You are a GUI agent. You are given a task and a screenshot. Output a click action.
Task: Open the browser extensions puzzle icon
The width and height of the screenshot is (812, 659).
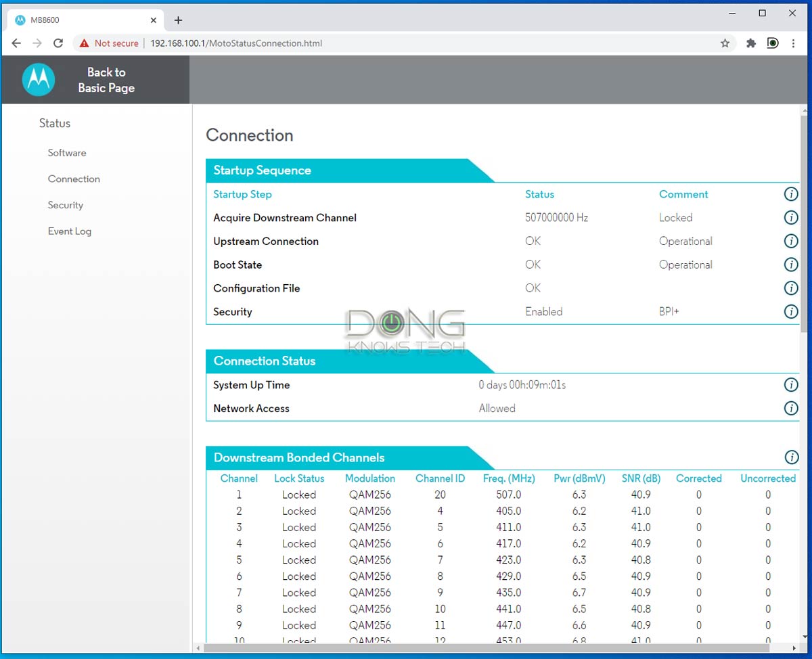[750, 43]
